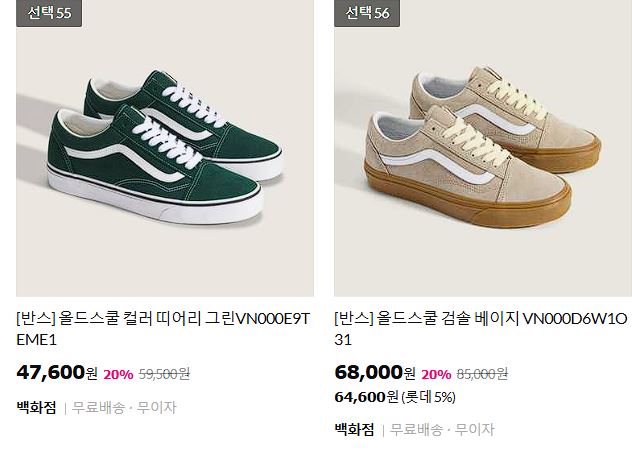Click the 20% discount next to 47,600원

pos(118,375)
